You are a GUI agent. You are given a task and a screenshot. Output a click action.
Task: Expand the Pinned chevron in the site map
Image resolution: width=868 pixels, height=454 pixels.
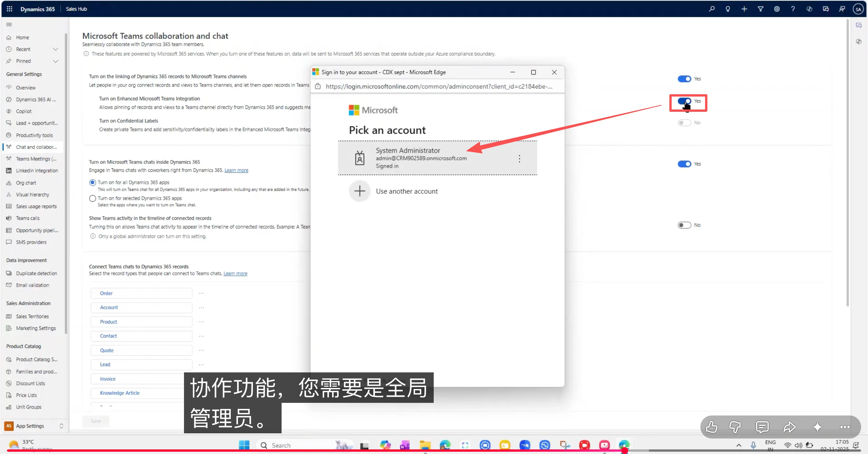56,61
